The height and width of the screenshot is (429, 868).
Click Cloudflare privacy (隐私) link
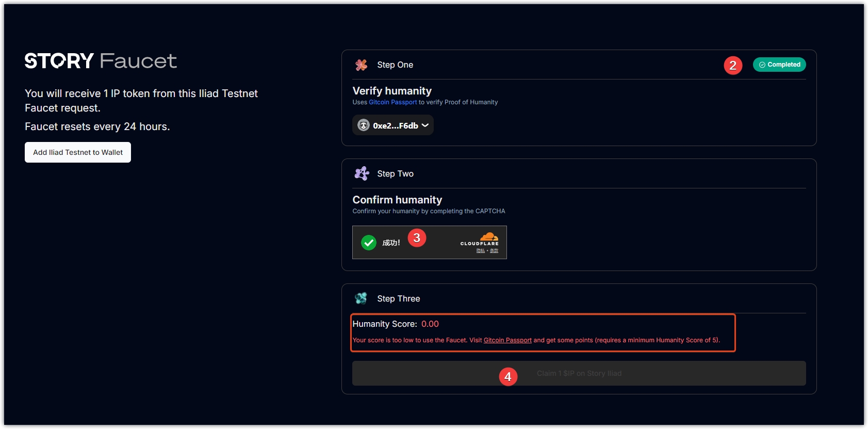pyautogui.click(x=480, y=251)
